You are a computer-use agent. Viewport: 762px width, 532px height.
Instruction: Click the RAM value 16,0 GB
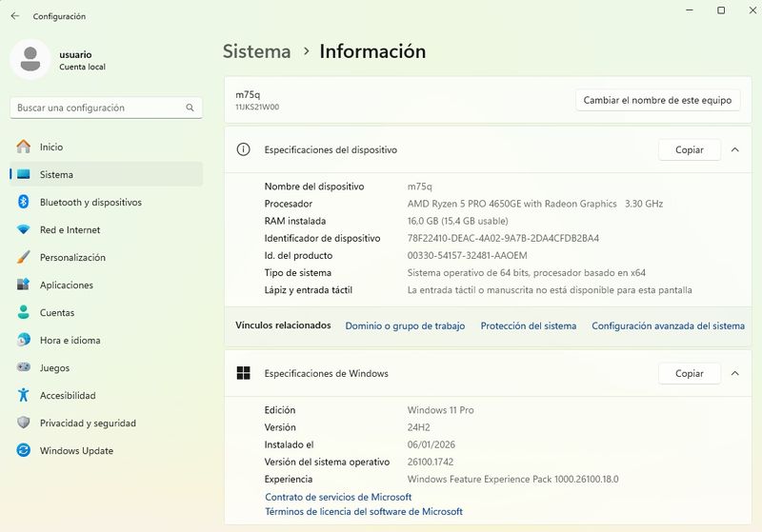pos(458,221)
